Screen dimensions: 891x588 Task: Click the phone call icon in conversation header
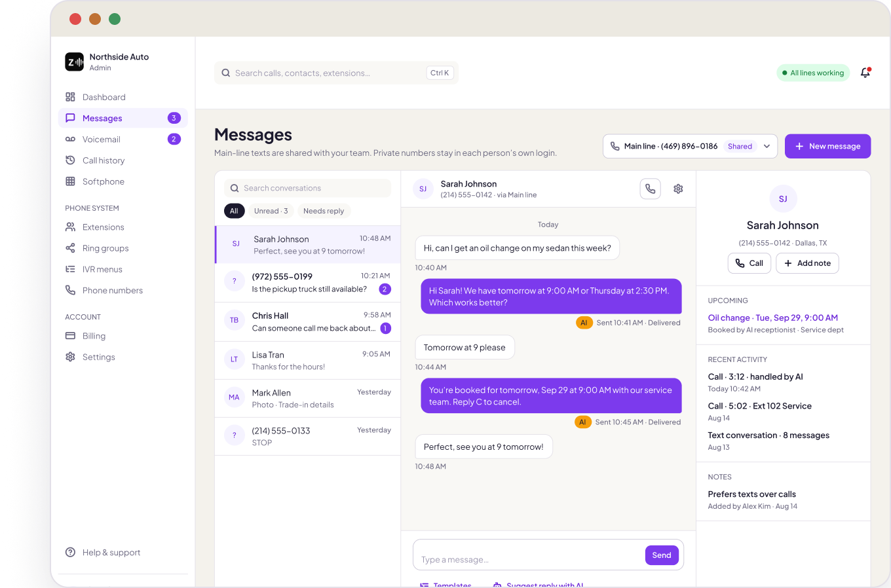coord(650,189)
